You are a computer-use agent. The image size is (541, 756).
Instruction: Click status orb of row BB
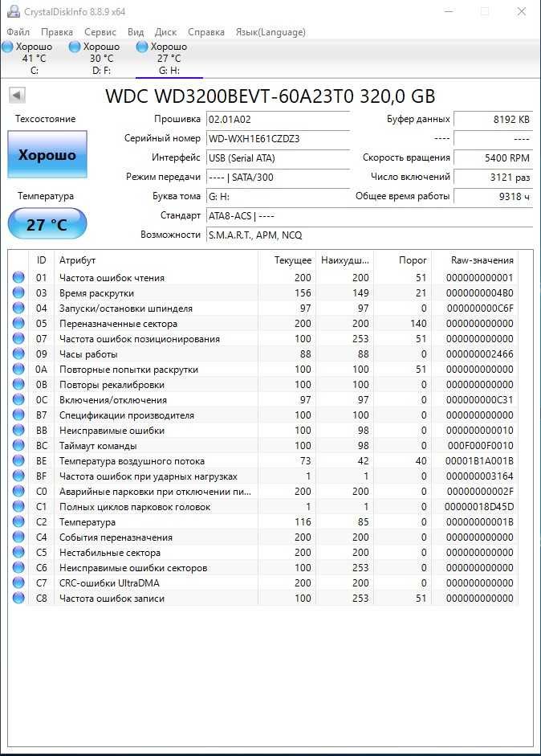[18, 430]
